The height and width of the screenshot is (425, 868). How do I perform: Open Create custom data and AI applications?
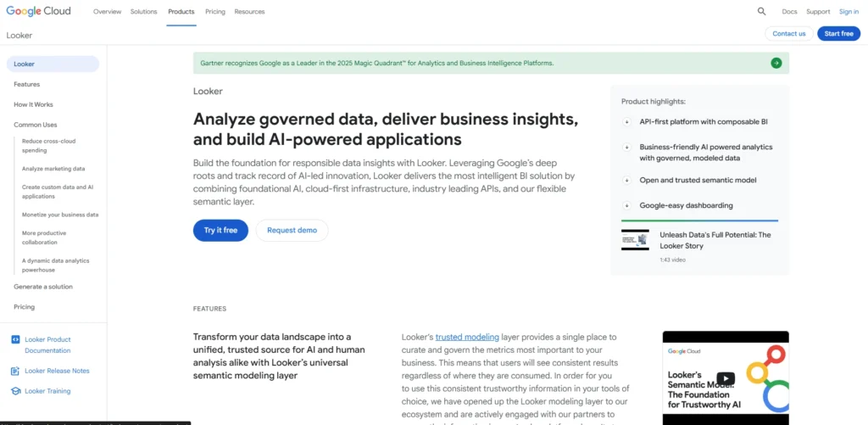[58, 192]
